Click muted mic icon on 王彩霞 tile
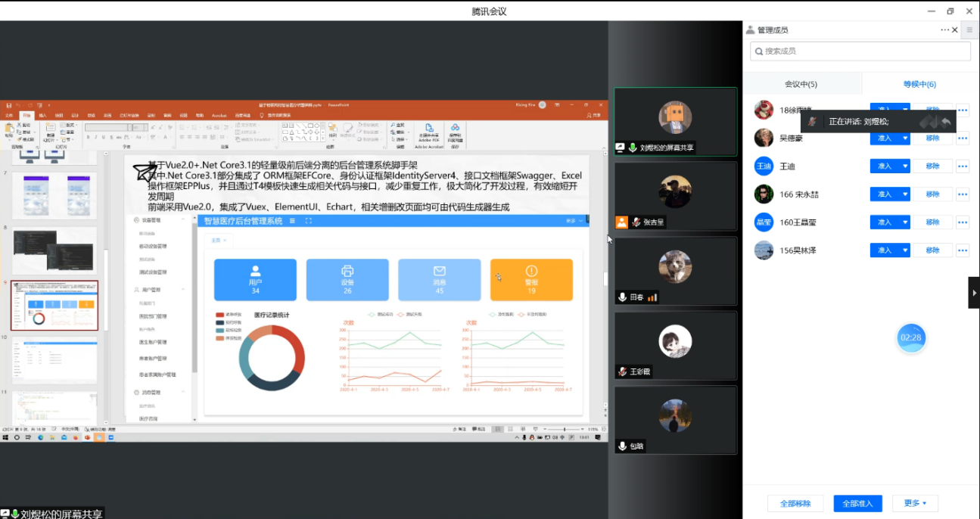 (x=623, y=371)
